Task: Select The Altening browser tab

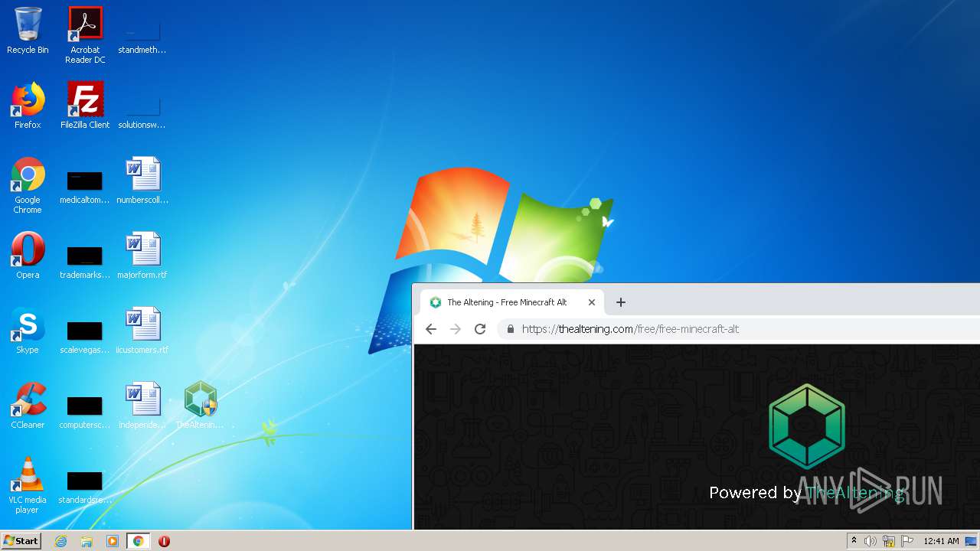Action: 512,302
